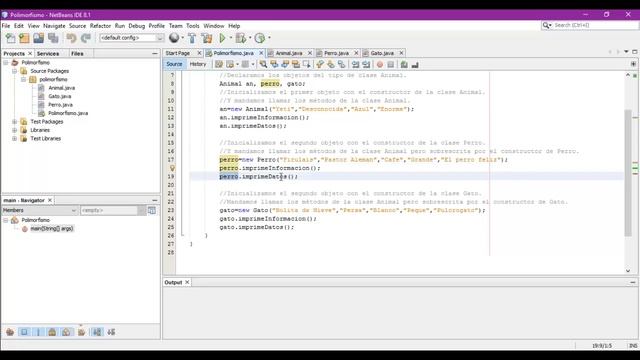Toggle Show Inherited Members in Navigator

pyautogui.click(x=10, y=332)
